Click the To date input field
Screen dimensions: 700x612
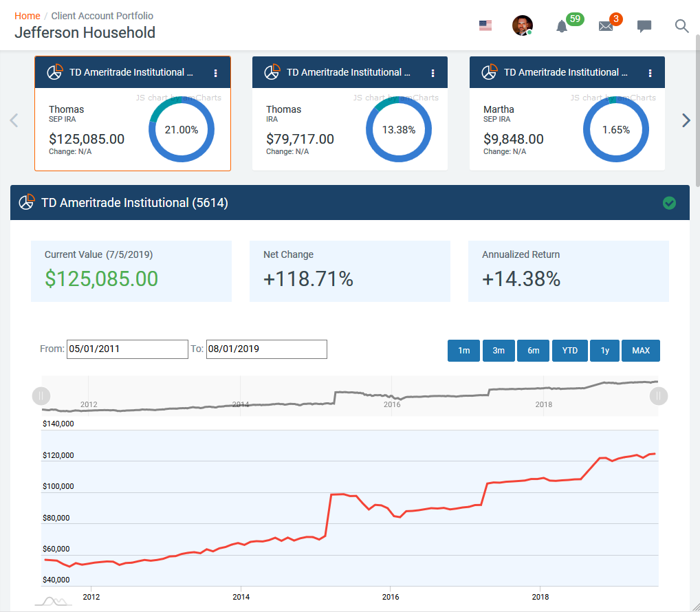(x=267, y=349)
